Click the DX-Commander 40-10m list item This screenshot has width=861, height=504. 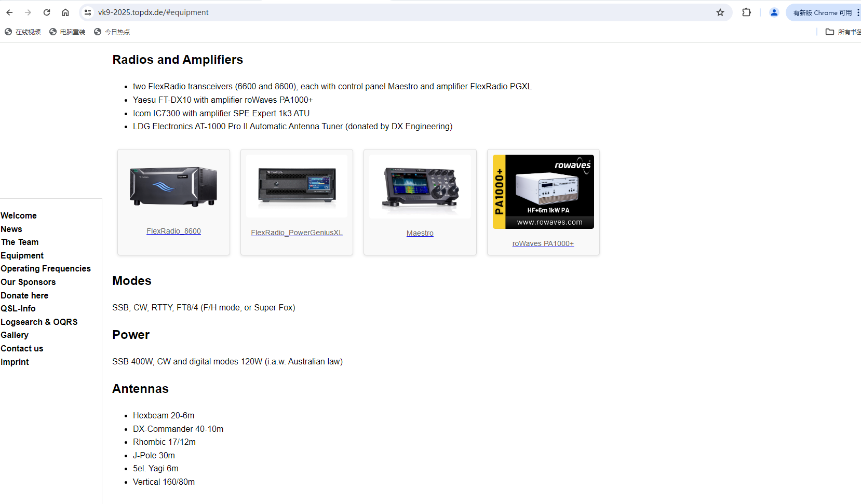[178, 429]
